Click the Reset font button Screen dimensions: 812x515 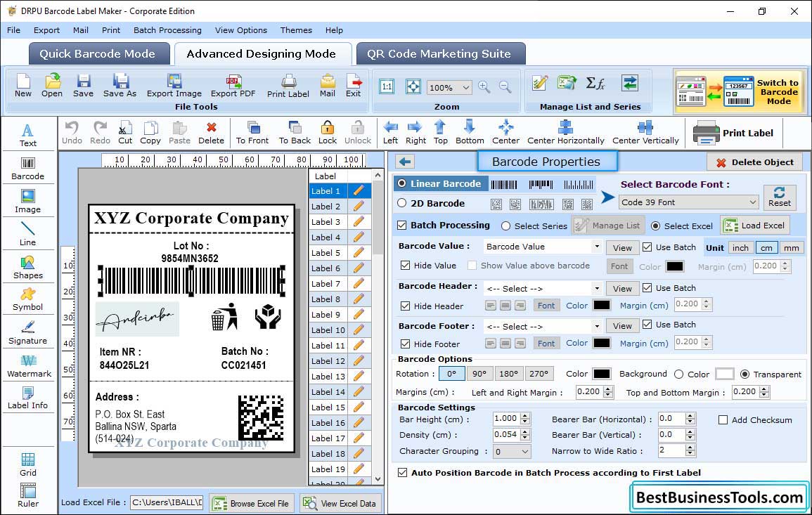tap(780, 197)
